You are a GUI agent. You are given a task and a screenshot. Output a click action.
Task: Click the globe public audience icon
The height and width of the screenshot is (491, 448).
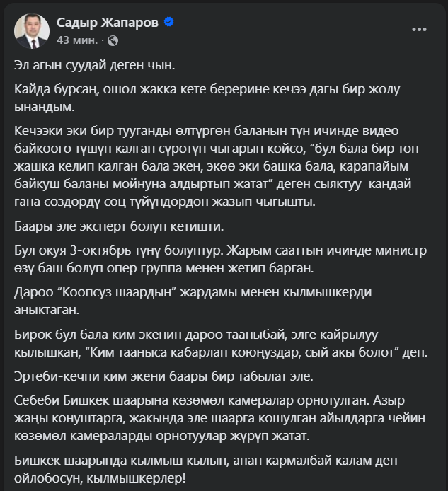tap(113, 40)
